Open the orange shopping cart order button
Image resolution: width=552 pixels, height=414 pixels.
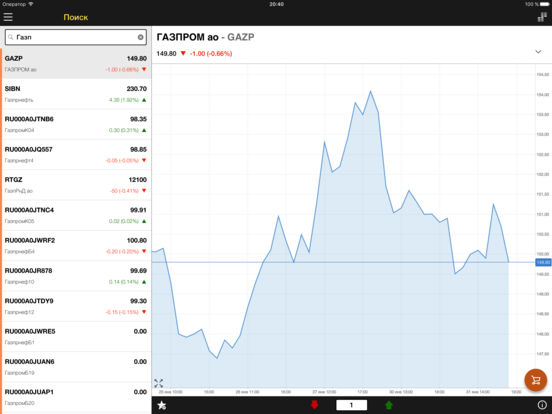point(535,380)
